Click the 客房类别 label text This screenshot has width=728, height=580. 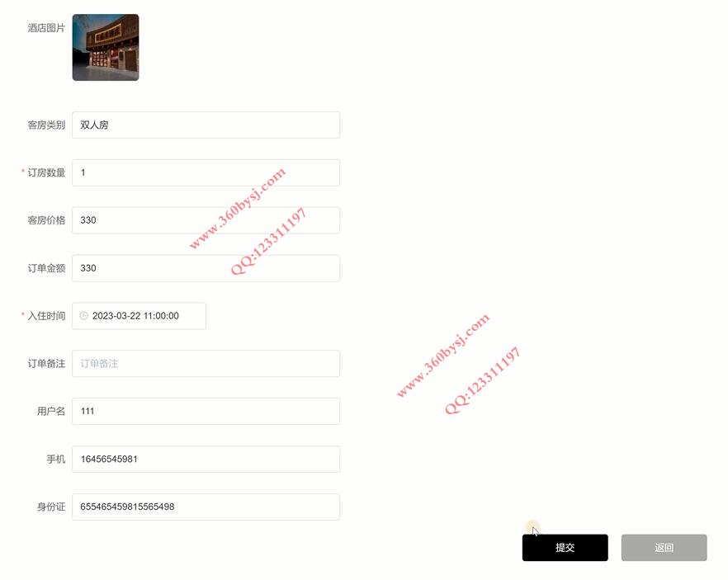pos(46,125)
